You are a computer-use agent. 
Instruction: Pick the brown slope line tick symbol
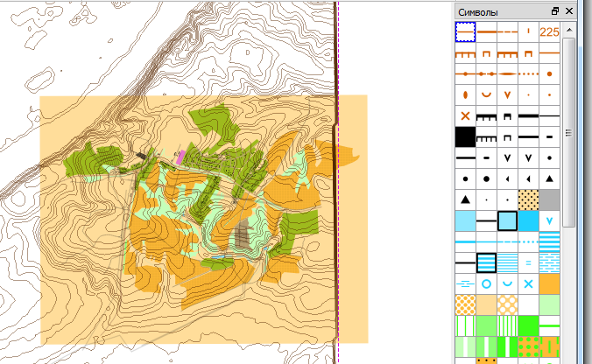coord(528,31)
